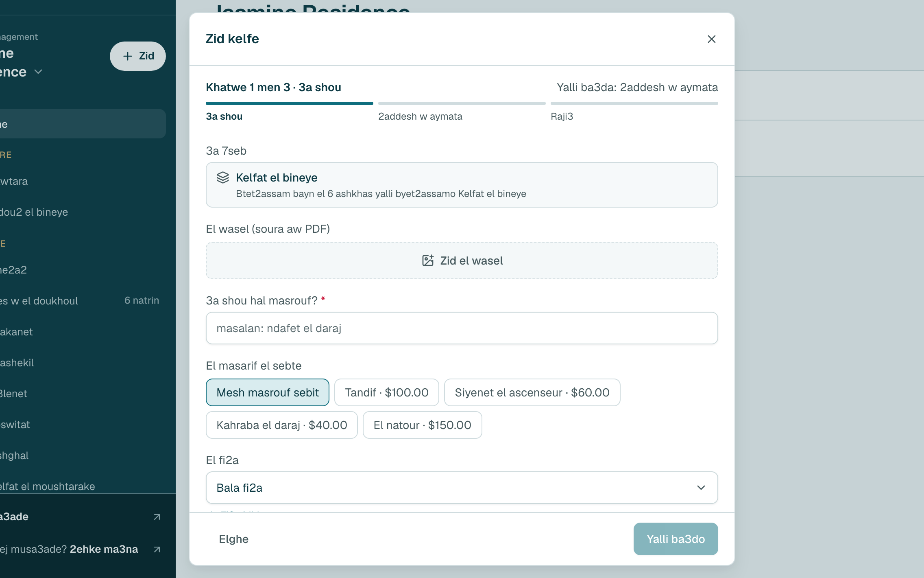Click the Elghe cancel button

(x=233, y=539)
